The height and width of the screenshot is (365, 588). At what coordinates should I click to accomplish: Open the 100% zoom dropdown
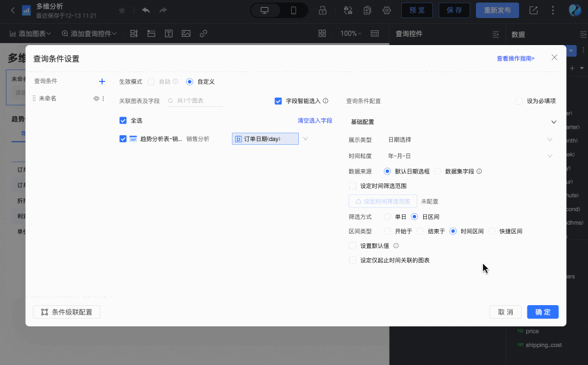pos(350,33)
